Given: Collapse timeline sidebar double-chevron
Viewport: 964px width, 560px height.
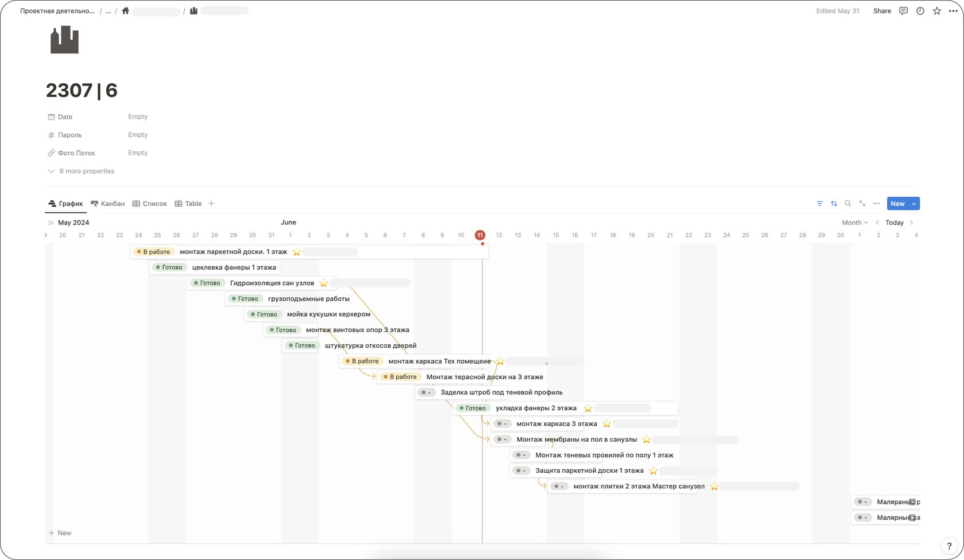Looking at the screenshot, I should click(x=50, y=223).
